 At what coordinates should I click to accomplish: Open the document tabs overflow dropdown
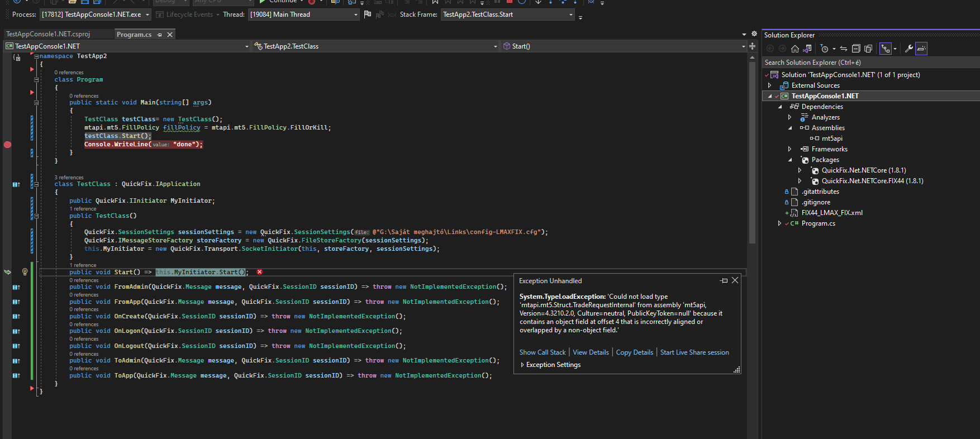point(744,35)
